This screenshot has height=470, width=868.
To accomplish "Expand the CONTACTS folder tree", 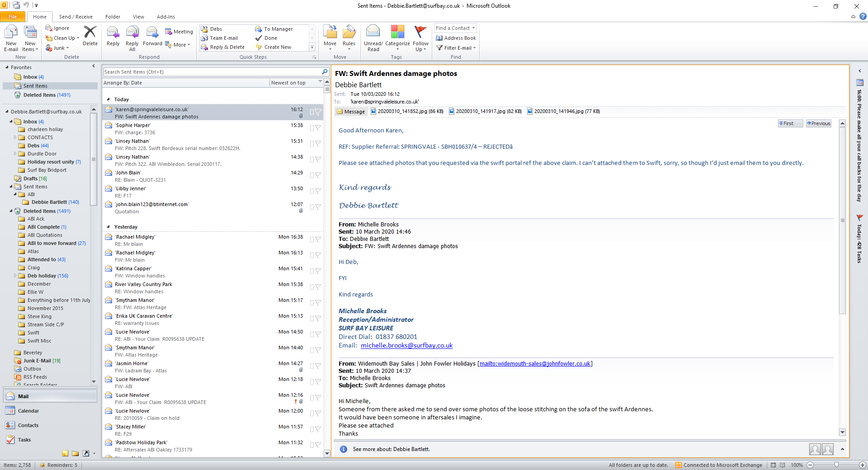I will [15, 137].
